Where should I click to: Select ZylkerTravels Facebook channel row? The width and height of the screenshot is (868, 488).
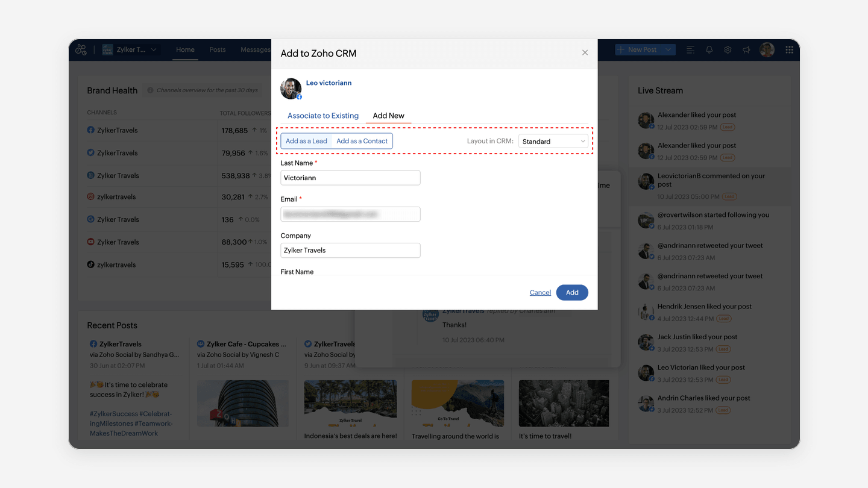[x=179, y=130]
